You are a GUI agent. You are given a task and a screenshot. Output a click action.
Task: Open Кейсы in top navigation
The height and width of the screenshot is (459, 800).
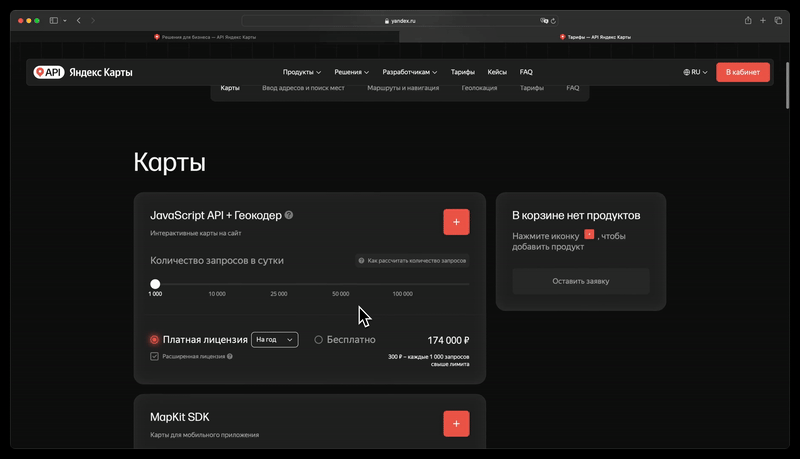point(497,72)
